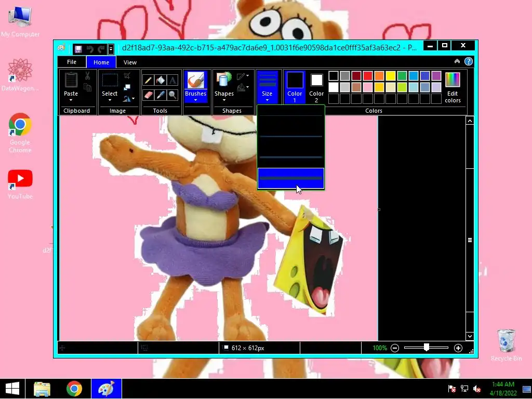
Task: Switch to the Home tab
Action: pos(101,62)
